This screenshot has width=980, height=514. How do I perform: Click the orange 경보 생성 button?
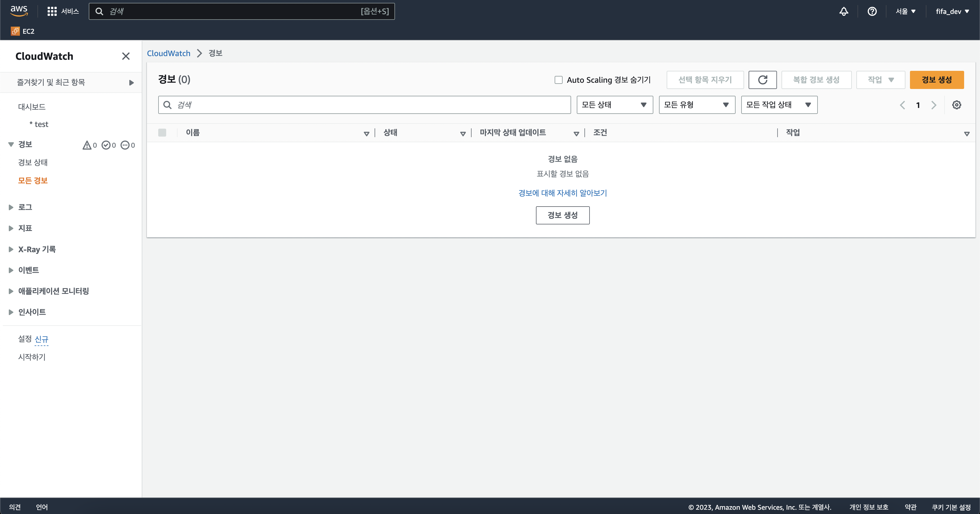[936, 80]
